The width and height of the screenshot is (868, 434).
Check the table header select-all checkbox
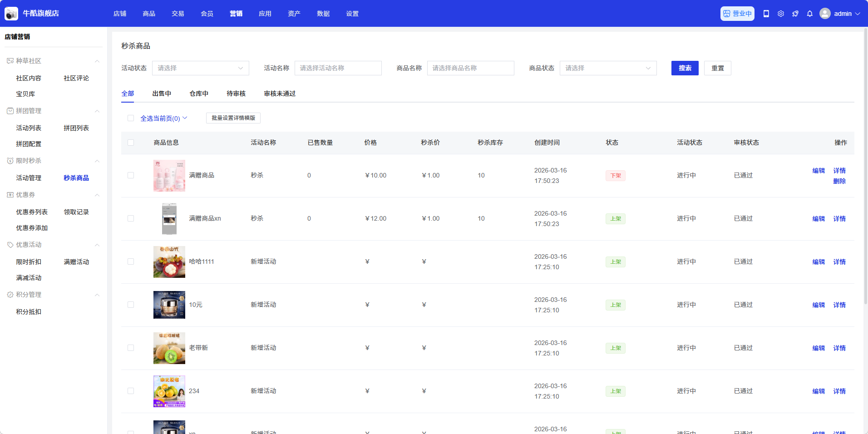point(131,143)
